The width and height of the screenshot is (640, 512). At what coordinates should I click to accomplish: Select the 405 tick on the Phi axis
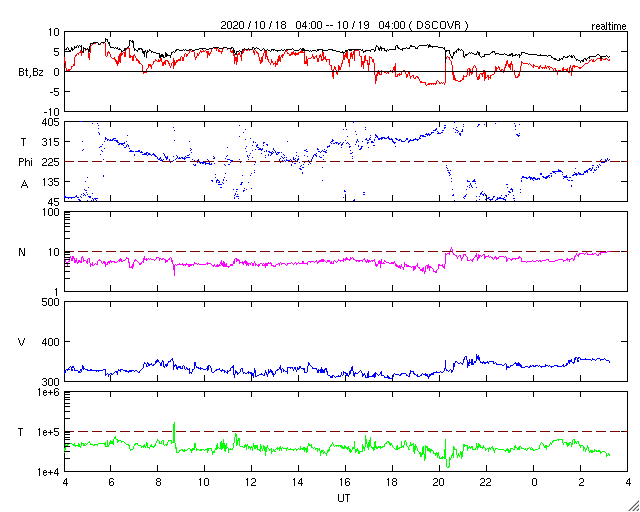pos(51,122)
